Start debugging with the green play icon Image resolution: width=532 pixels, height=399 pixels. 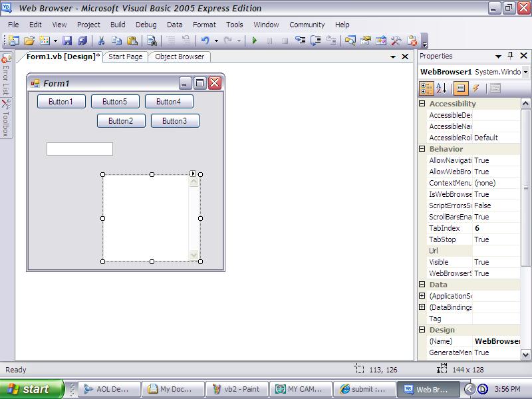pyautogui.click(x=255, y=41)
